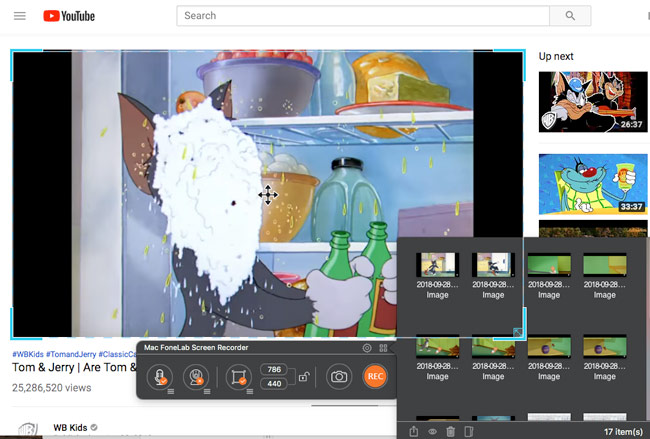The image size is (650, 439).
Task: Select the width field showing 786
Action: pyautogui.click(x=274, y=369)
